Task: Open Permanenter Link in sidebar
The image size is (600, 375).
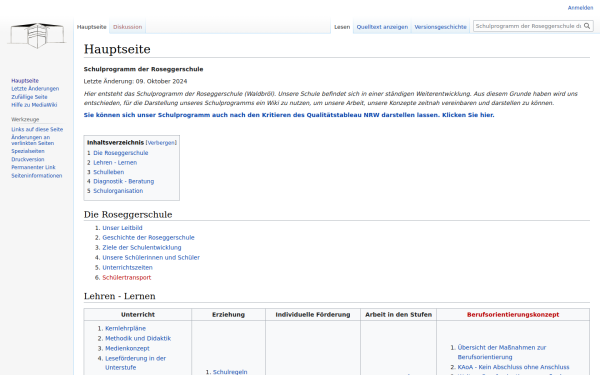Action: click(x=33, y=167)
